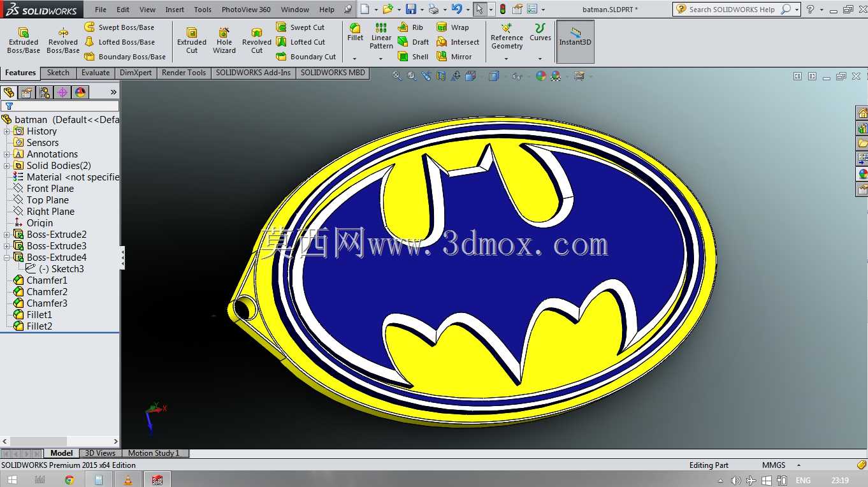Select the Shell tool
Image resolution: width=868 pixels, height=487 pixels.
tap(413, 57)
